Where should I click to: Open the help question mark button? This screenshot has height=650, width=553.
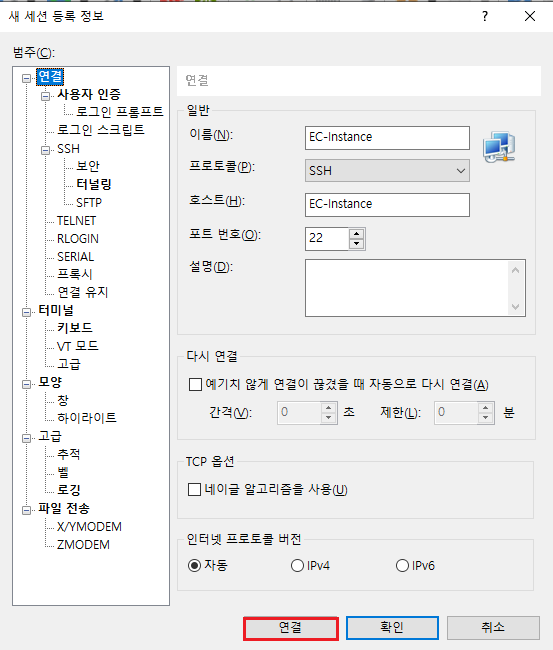pos(485,16)
